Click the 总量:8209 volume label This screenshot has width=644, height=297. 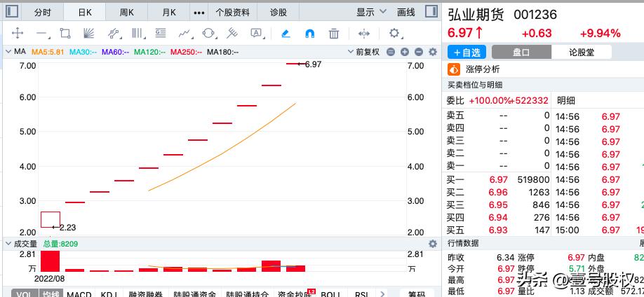click(61, 244)
